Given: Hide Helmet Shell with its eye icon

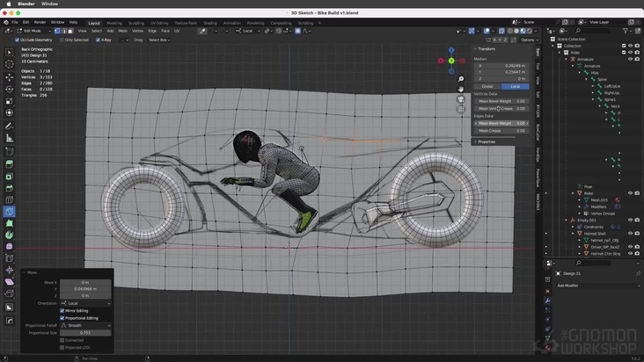Looking at the screenshot, I should point(631,233).
